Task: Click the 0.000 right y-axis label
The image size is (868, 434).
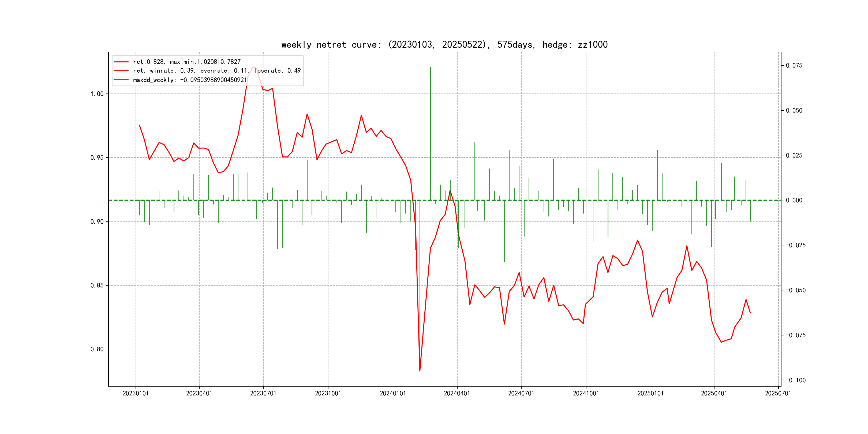Action: pyautogui.click(x=794, y=200)
